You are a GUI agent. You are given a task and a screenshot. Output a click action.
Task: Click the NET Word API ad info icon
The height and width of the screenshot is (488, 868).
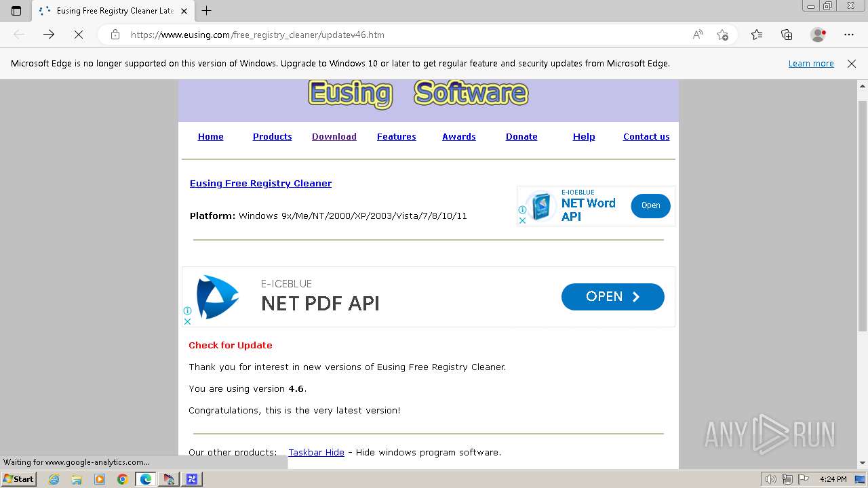522,210
